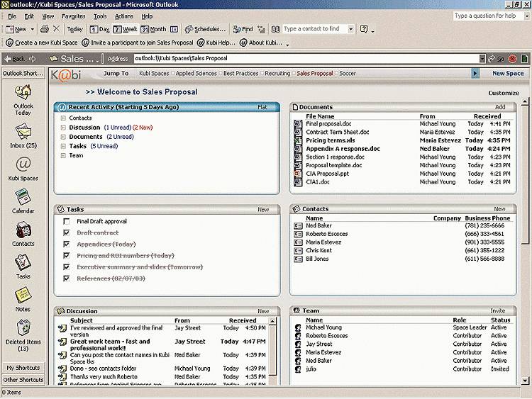
Task: Click the Delete X toolbar icon
Action: [x=56, y=29]
